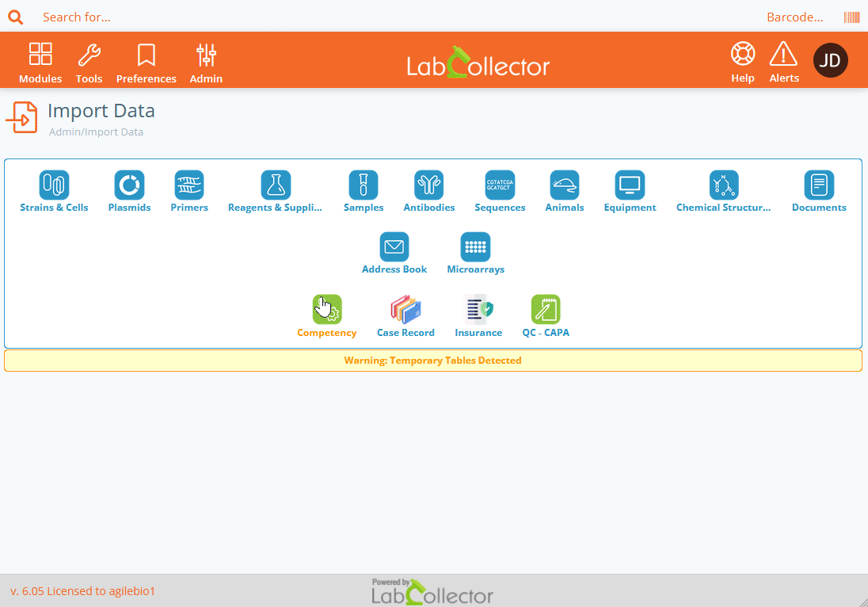Click the QC - CAPA text link
Screen dimensions: 868x607
click(546, 333)
